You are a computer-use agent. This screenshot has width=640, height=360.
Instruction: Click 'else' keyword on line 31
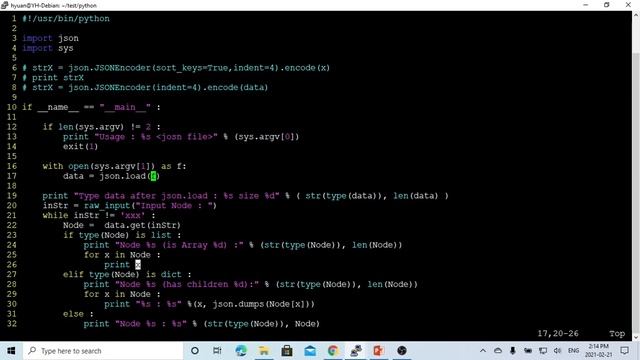[x=73, y=314]
